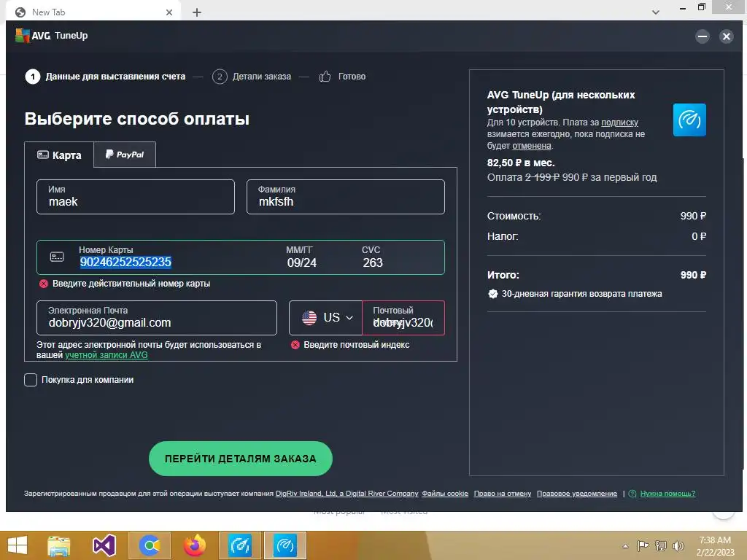Close the AVG TuneUp dialog
This screenshot has width=747, height=560.
pos(726,36)
